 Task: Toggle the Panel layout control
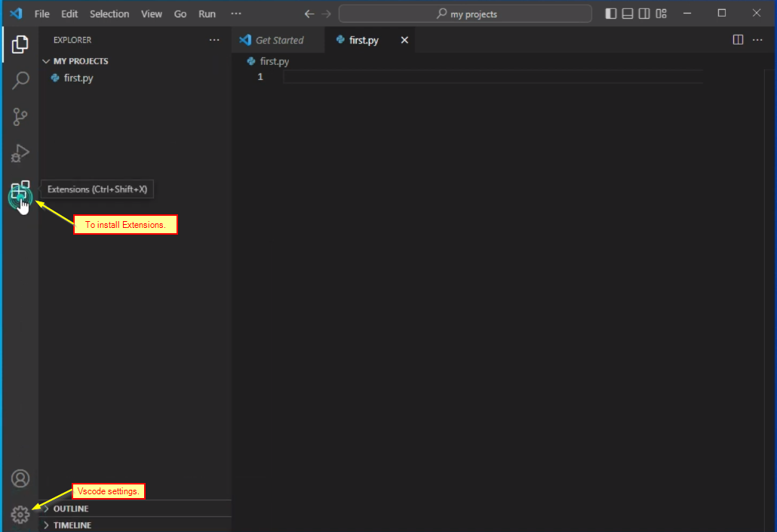(627, 13)
